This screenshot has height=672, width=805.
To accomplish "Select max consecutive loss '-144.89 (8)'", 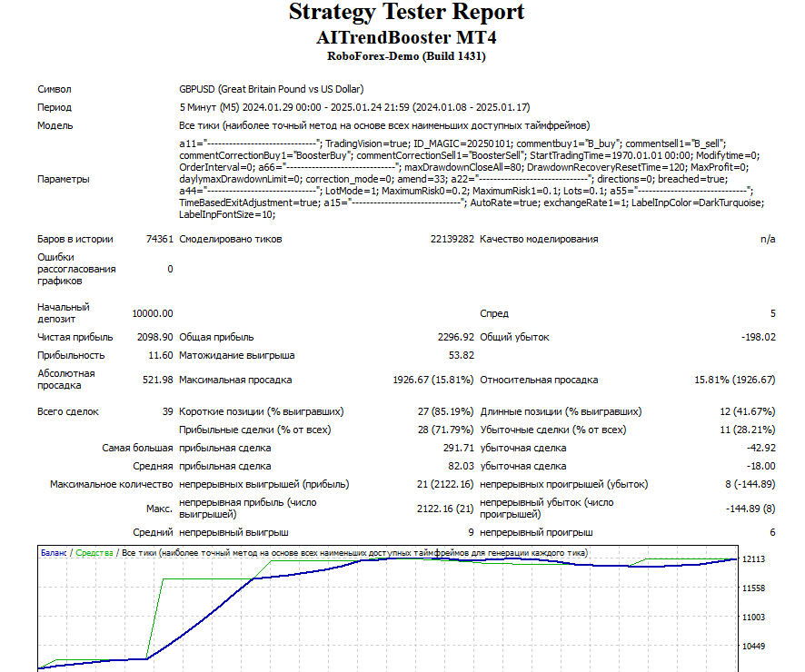I will pyautogui.click(x=750, y=509).
